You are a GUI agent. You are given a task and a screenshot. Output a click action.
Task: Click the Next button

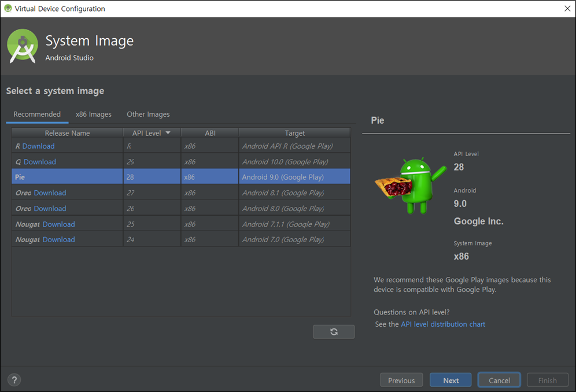pos(451,380)
